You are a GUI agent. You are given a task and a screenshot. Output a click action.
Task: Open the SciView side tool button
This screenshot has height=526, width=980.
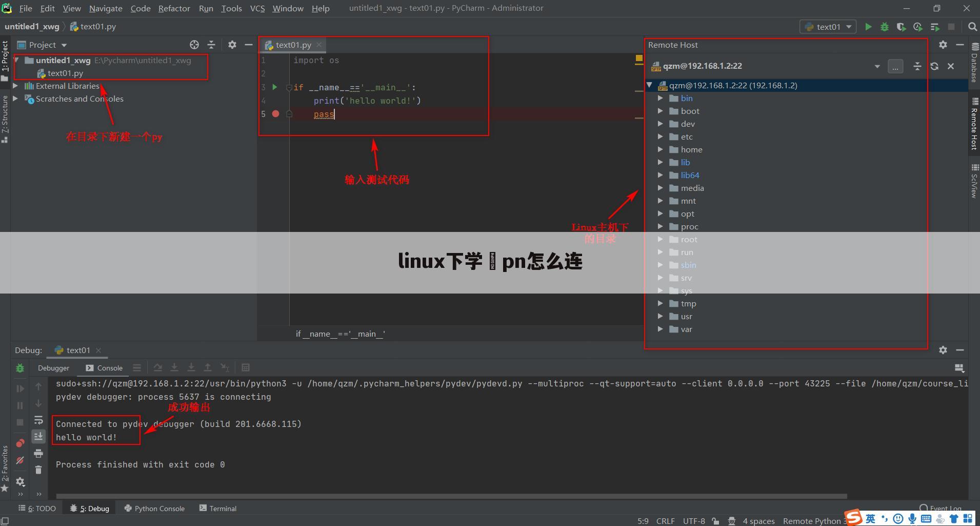[x=974, y=181]
